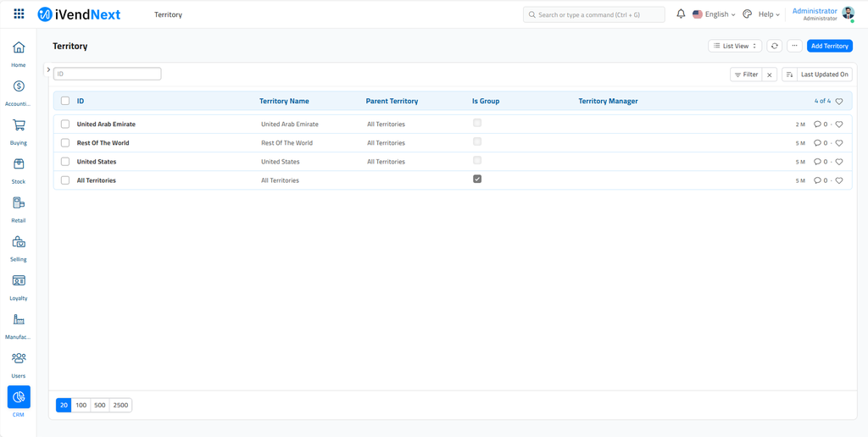The height and width of the screenshot is (437, 868).
Task: Click the Parent Territory column header
Action: pos(392,102)
